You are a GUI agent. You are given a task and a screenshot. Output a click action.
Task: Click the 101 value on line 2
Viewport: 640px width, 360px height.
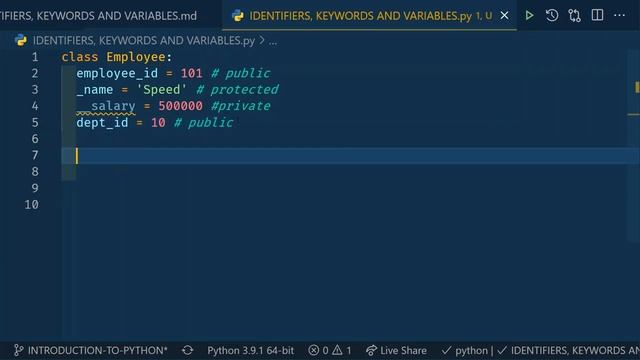point(191,73)
